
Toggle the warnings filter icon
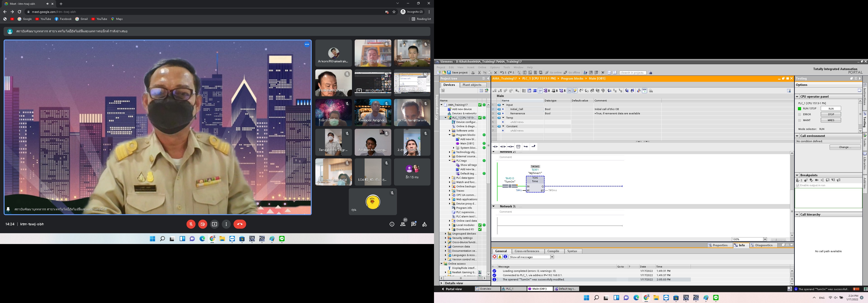(500, 257)
